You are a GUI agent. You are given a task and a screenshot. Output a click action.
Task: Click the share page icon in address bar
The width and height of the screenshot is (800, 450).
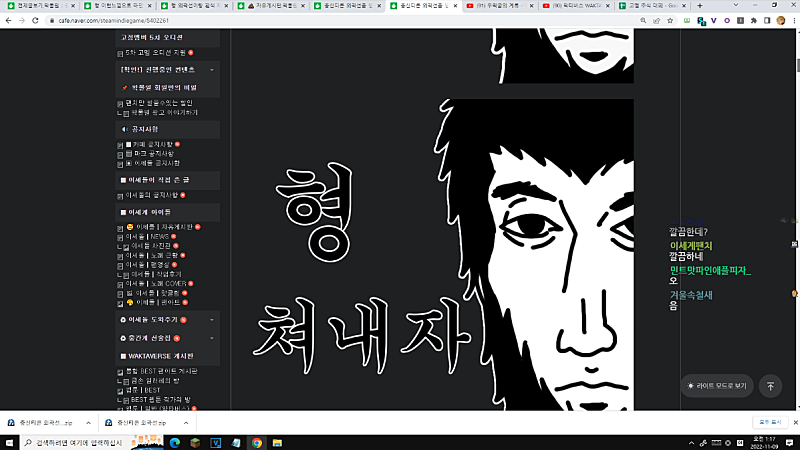pyautogui.click(x=657, y=20)
